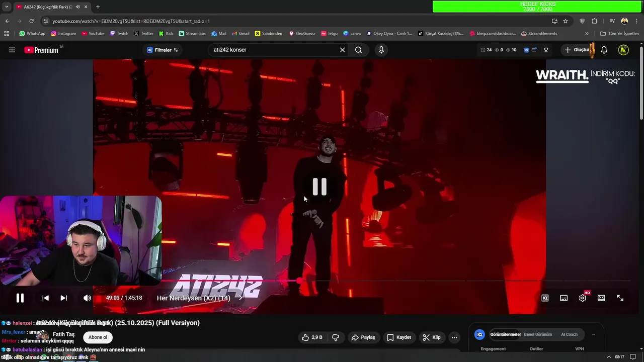The height and width of the screenshot is (362, 644).
Task: Close the Ati242 browser tab
Action: tap(86, 7)
